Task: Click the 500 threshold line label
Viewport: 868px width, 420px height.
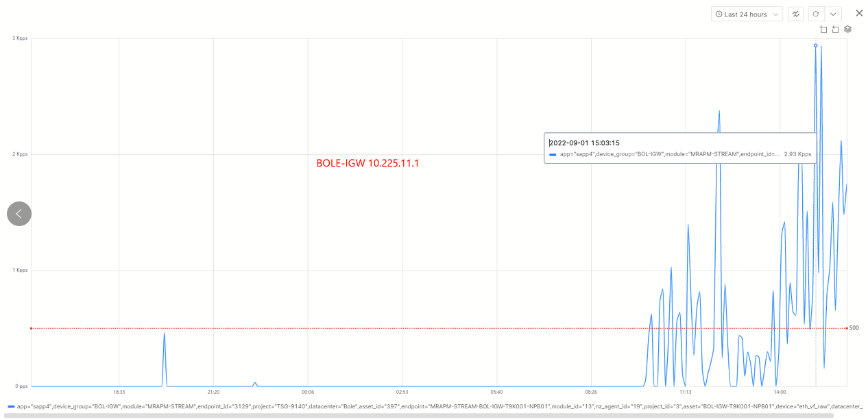Action: (854, 328)
